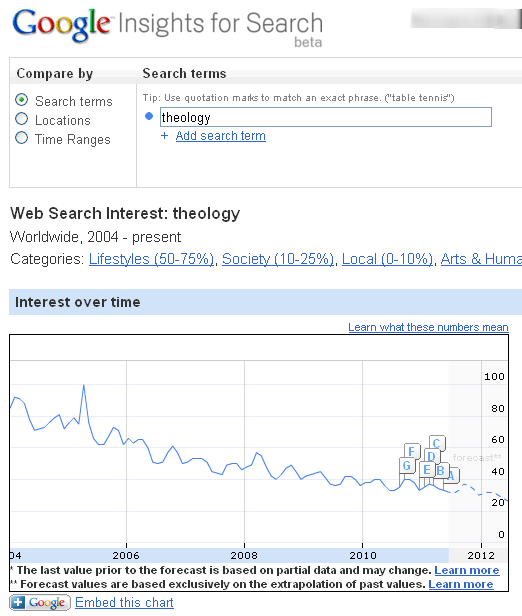Click the Google logo
The image size is (522, 616).
[62, 24]
